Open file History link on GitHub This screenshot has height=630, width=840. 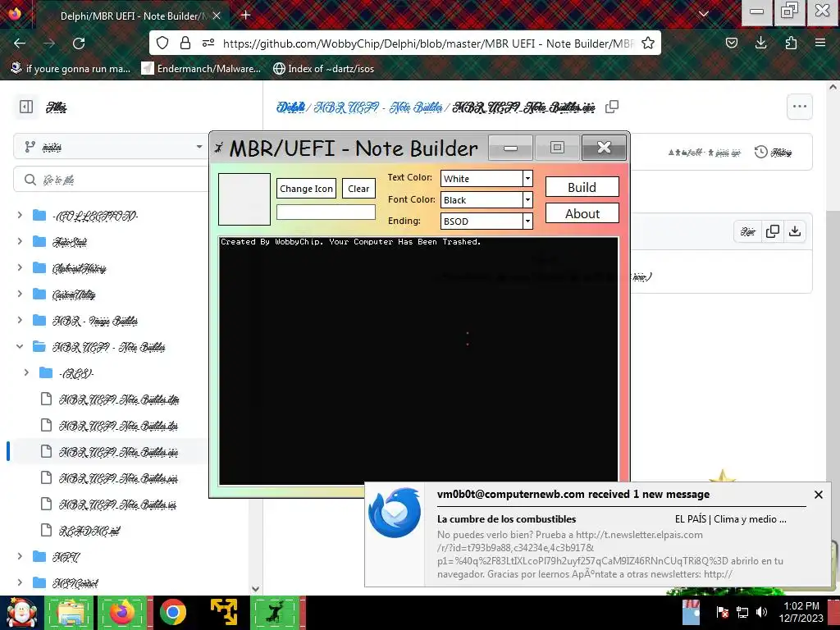(774, 153)
